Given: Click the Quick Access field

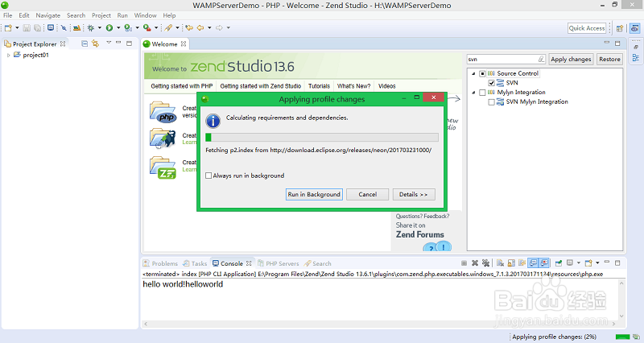Looking at the screenshot, I should pyautogui.click(x=587, y=28).
